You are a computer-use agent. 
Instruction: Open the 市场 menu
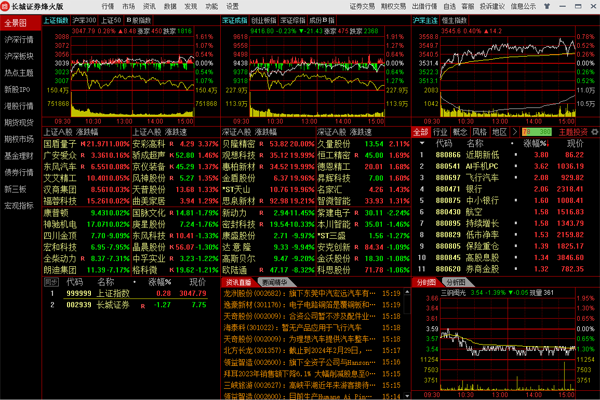[129, 7]
